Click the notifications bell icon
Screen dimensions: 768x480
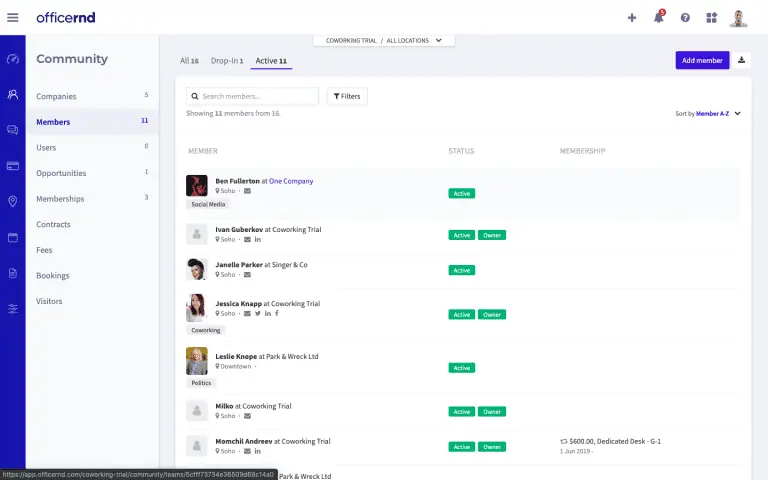tap(658, 17)
